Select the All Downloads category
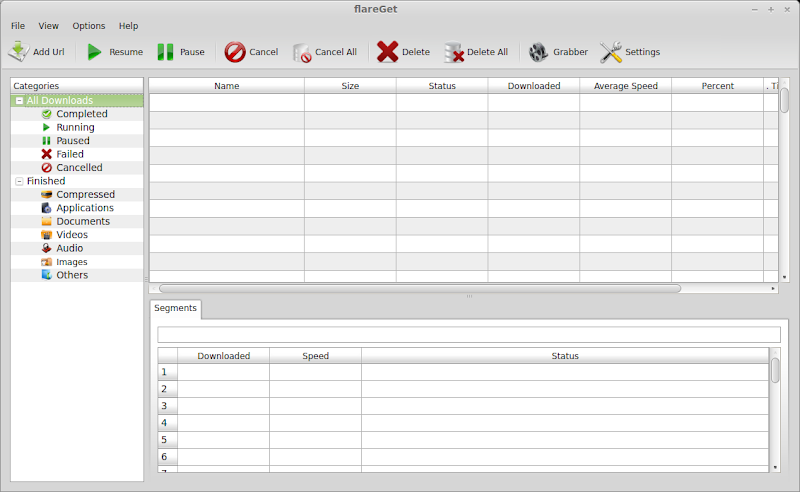 click(60, 101)
